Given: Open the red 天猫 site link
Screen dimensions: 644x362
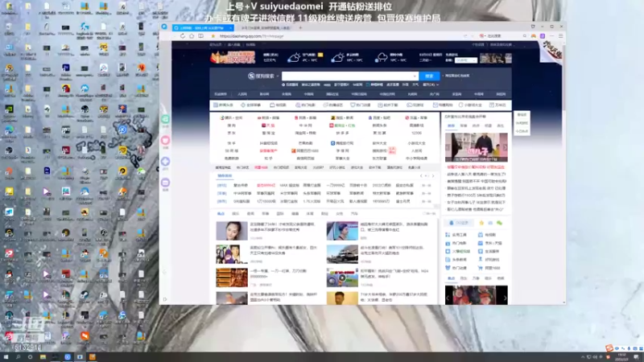Looking at the screenshot, I should click(x=268, y=125).
